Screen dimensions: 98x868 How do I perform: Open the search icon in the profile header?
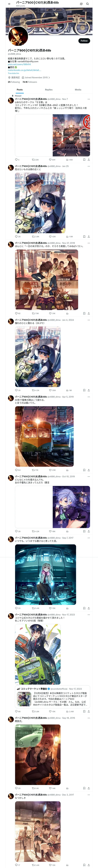pyautogui.click(x=88, y=4)
